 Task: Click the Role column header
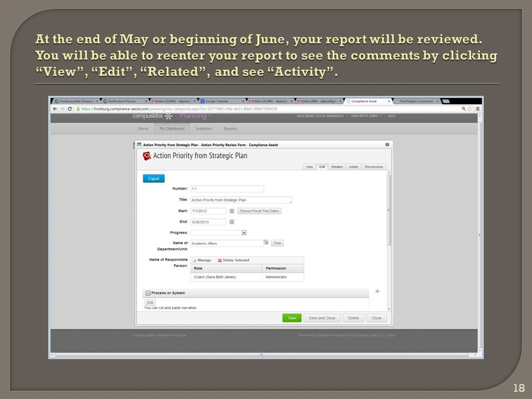(226, 268)
